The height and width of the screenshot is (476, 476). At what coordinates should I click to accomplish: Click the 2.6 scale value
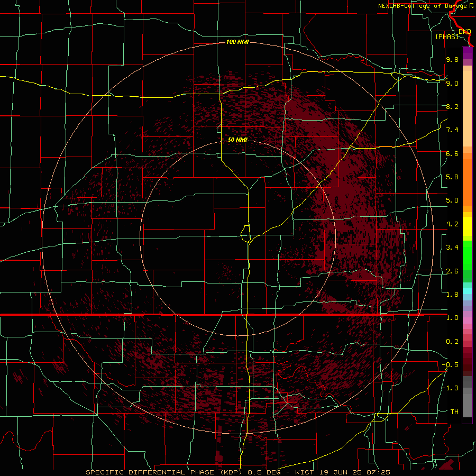click(x=452, y=271)
